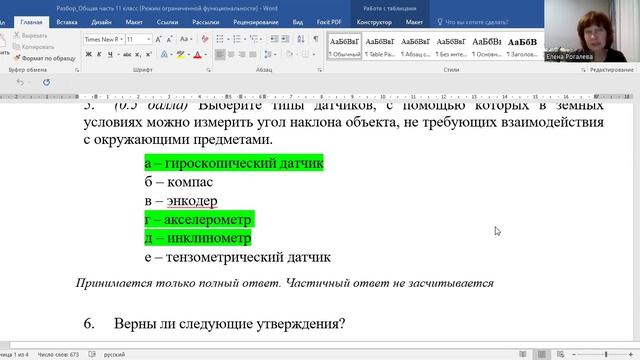Viewport: 640px width, 360px height.
Task: Click zoom in plus button
Action: (631, 354)
